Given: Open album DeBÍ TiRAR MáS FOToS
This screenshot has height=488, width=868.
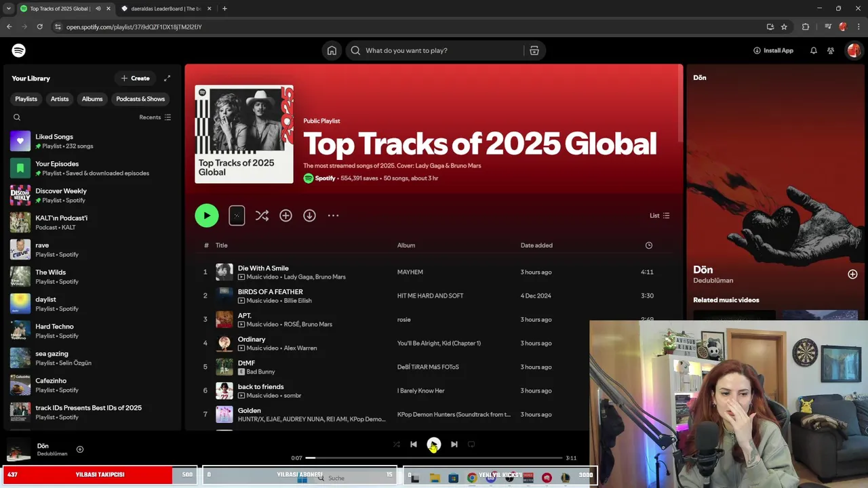Looking at the screenshot, I should (x=428, y=367).
